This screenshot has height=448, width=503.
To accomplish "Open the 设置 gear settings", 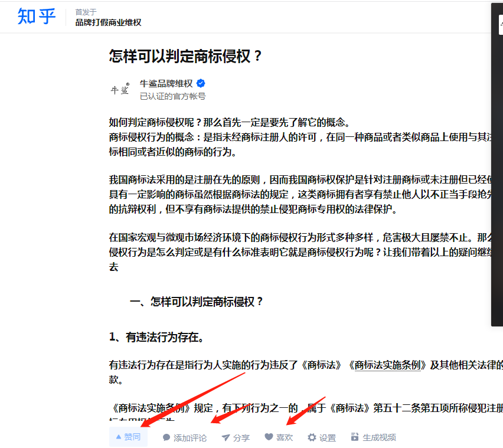I will tap(321, 437).
